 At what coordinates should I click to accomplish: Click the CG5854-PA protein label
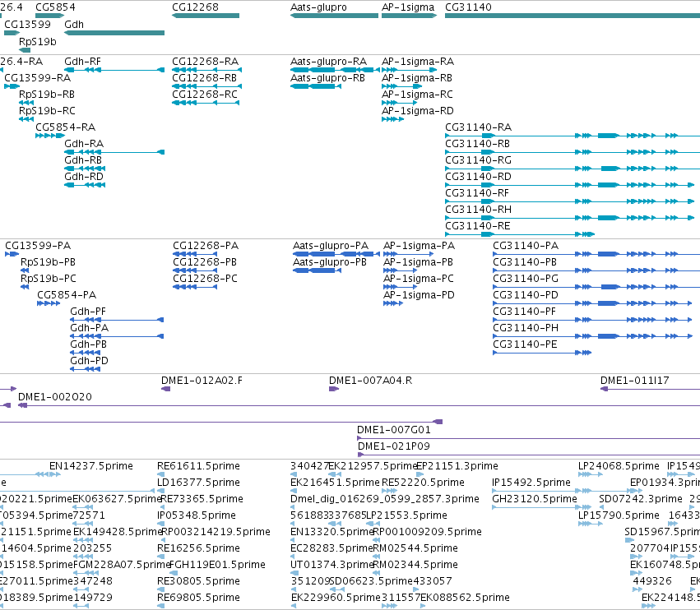click(x=67, y=295)
